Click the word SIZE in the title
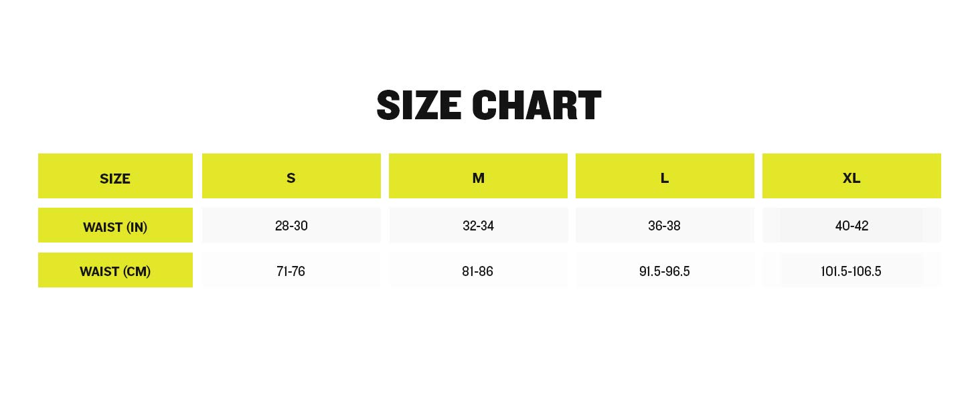Viewport: 980px width, 402px height. (419, 106)
